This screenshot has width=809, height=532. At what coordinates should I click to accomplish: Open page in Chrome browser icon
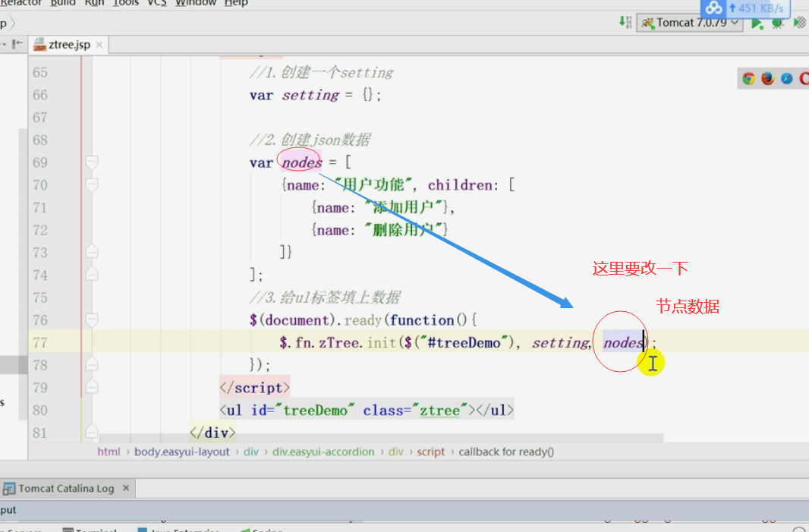click(748, 78)
